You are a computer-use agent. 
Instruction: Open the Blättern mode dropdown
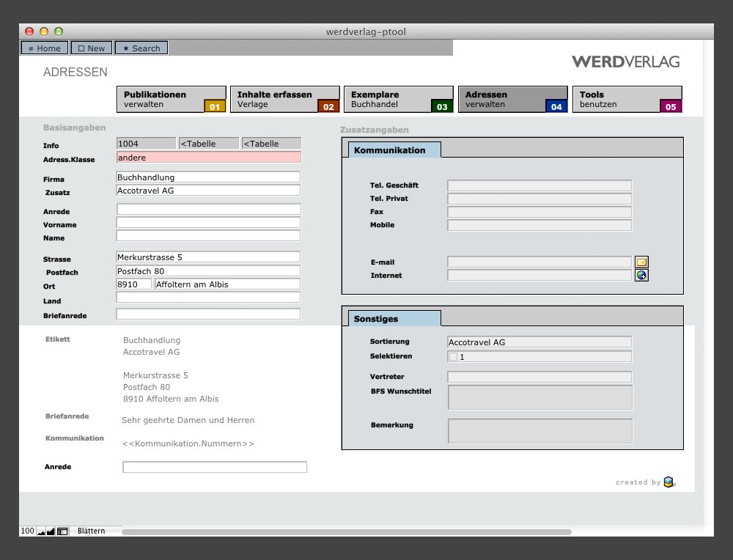click(x=92, y=531)
